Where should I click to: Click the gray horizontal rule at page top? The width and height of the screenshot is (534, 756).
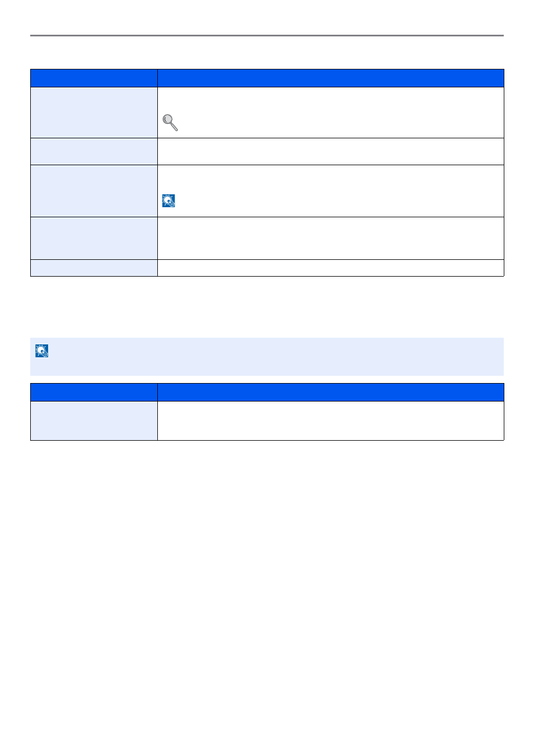point(267,35)
